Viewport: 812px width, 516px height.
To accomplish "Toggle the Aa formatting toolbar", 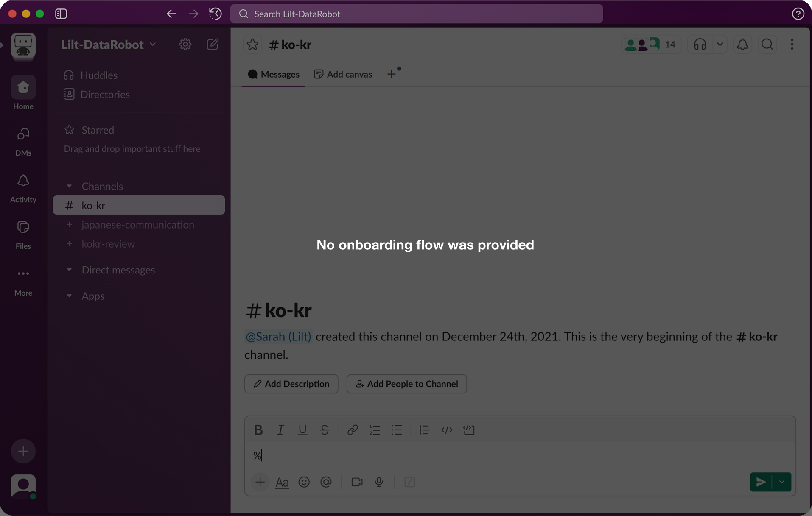I will click(282, 482).
